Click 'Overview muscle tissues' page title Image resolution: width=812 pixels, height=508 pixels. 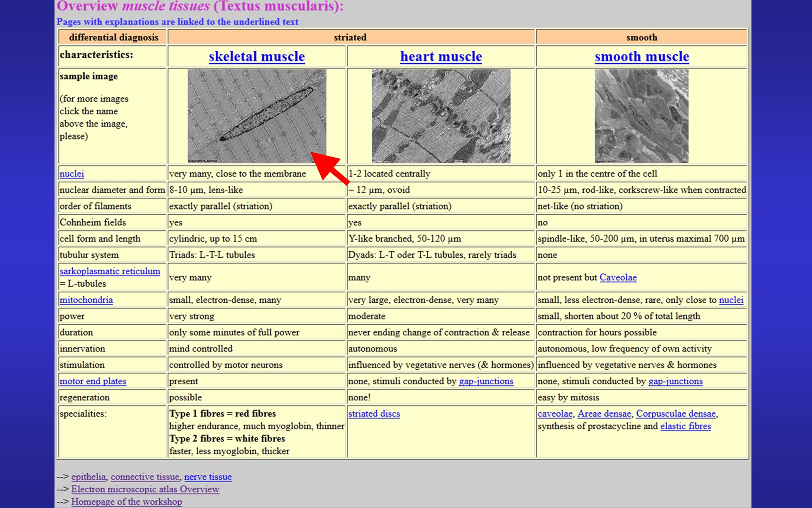tap(200, 6)
